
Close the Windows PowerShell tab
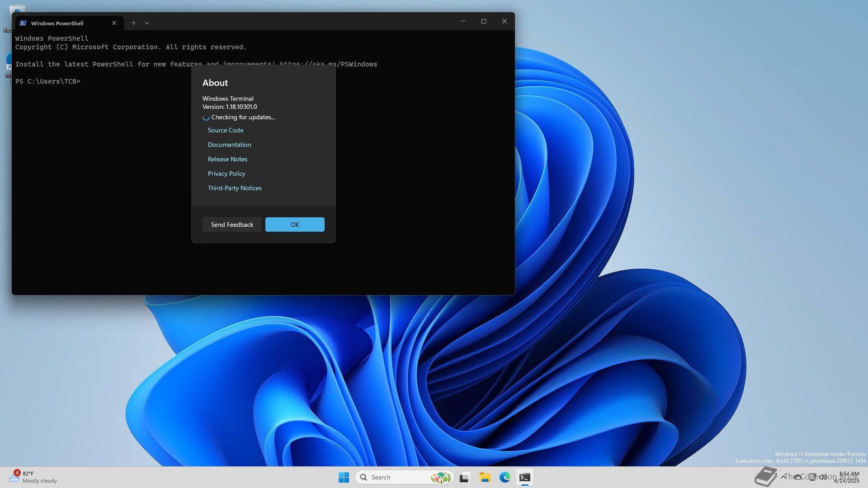click(x=114, y=23)
